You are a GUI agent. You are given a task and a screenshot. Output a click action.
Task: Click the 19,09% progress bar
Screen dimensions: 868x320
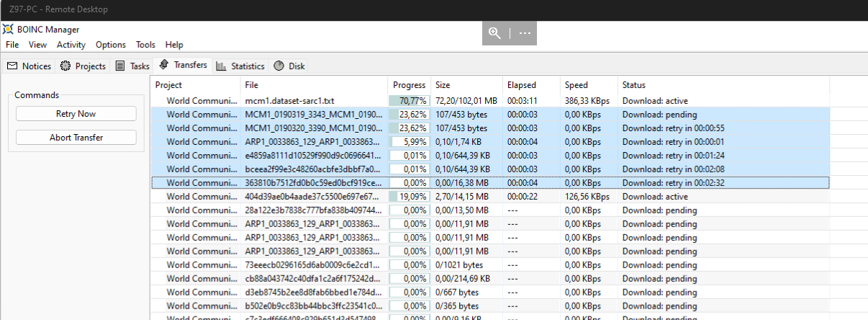[410, 196]
